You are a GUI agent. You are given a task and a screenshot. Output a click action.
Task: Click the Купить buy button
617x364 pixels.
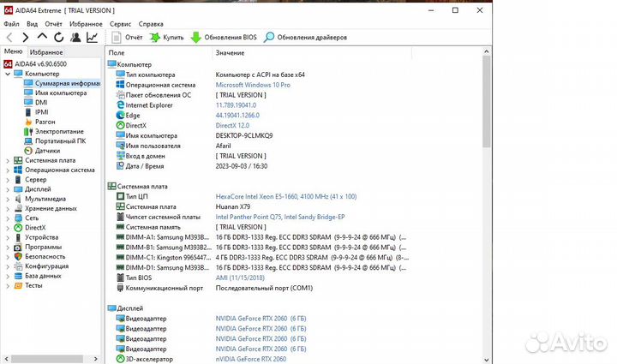pyautogui.click(x=167, y=38)
